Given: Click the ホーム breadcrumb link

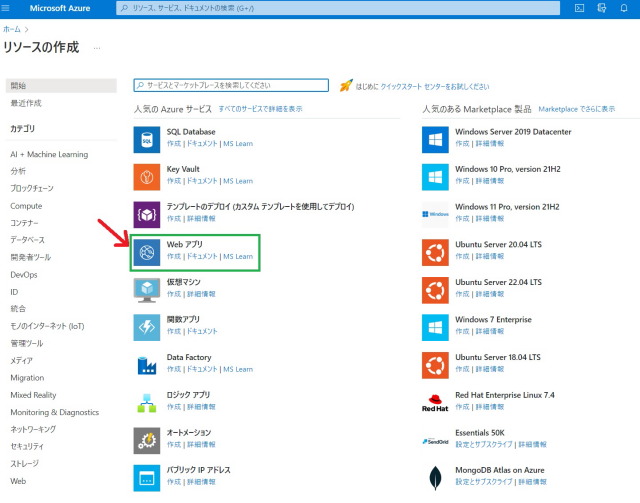Looking at the screenshot, I should [11, 29].
